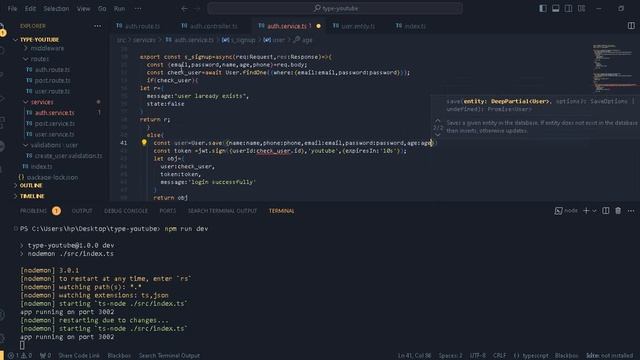Switch to user.entity.ts editor tab
Image resolution: width=640 pixels, height=360 pixels.
(x=354, y=26)
